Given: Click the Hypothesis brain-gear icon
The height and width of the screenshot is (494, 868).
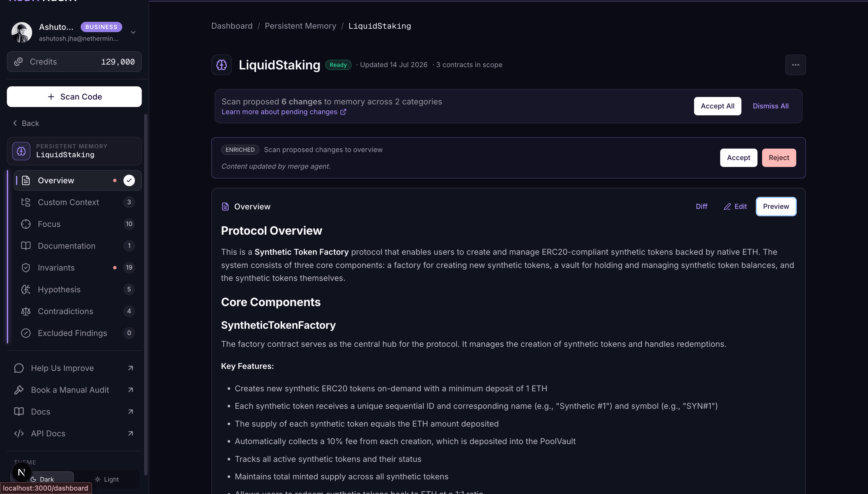Looking at the screenshot, I should coord(26,289).
